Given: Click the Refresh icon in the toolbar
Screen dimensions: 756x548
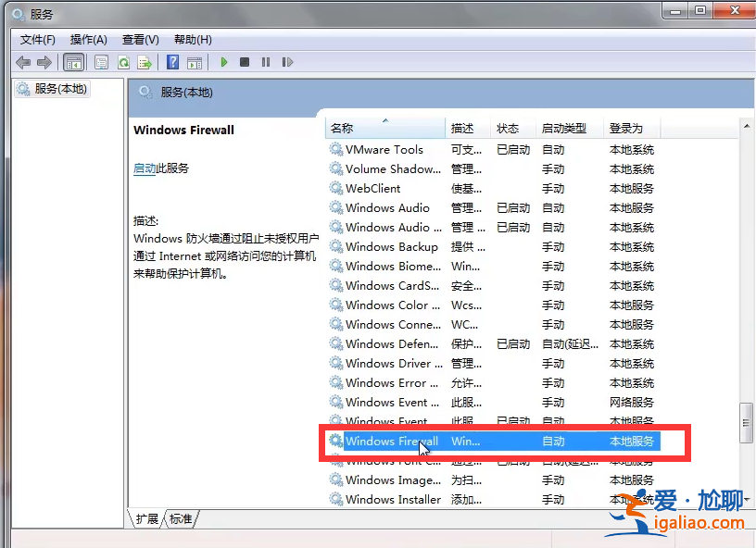Looking at the screenshot, I should click(x=123, y=62).
